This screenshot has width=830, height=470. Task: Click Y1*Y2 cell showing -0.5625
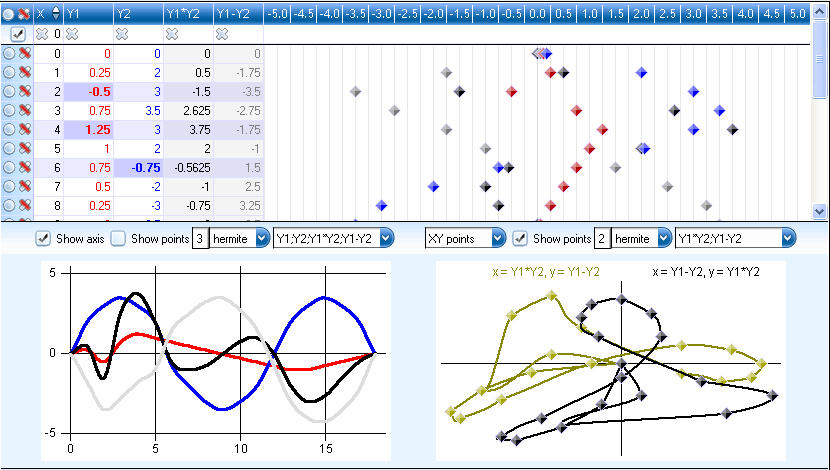(188, 168)
